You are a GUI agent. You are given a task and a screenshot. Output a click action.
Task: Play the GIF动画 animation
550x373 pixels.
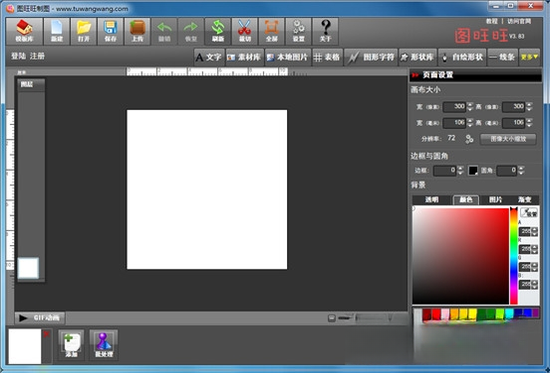[40, 318]
